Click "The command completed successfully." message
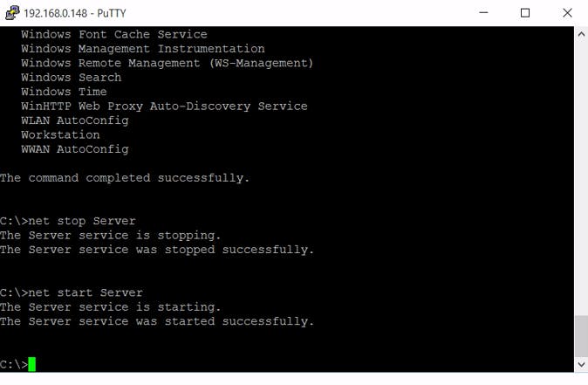 125,178
